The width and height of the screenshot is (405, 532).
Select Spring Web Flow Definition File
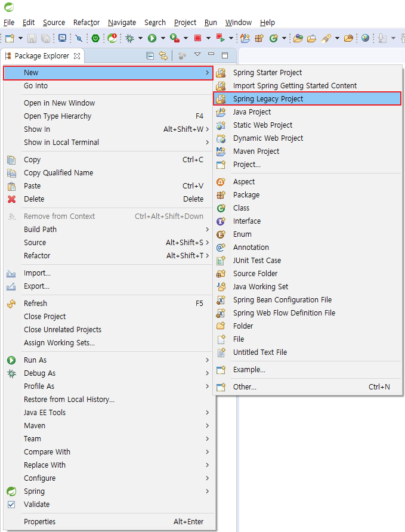tap(307, 313)
